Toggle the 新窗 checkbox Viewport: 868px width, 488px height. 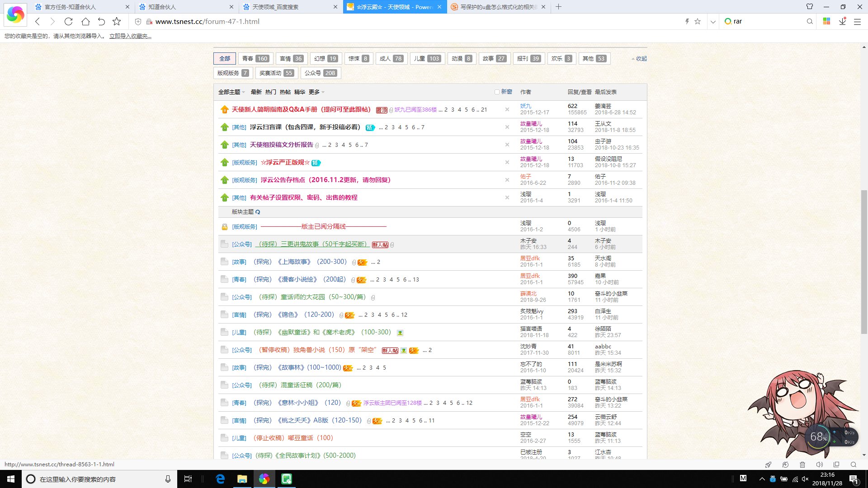[497, 92]
